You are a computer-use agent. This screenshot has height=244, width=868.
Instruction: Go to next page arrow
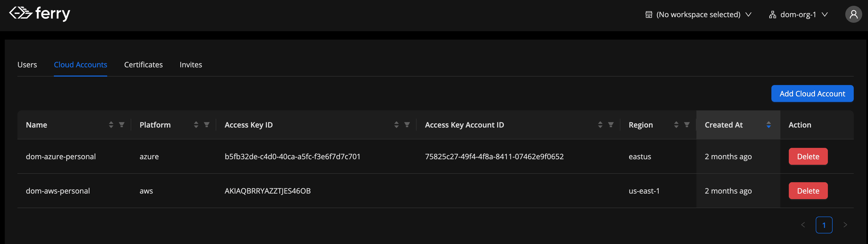pyautogui.click(x=845, y=225)
